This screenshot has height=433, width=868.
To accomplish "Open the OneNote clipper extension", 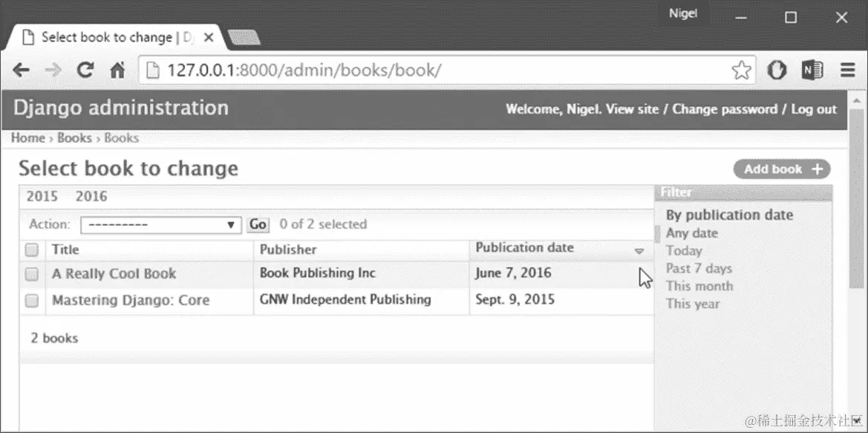I will 812,70.
